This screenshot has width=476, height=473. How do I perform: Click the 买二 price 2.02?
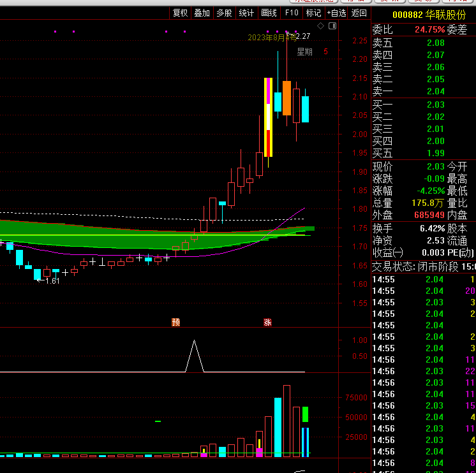point(436,117)
